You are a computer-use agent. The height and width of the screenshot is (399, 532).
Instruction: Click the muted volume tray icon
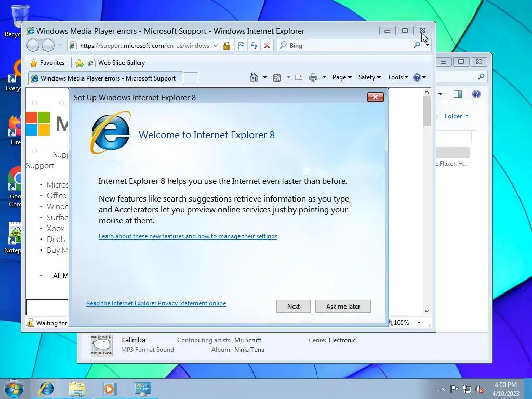[480, 389]
